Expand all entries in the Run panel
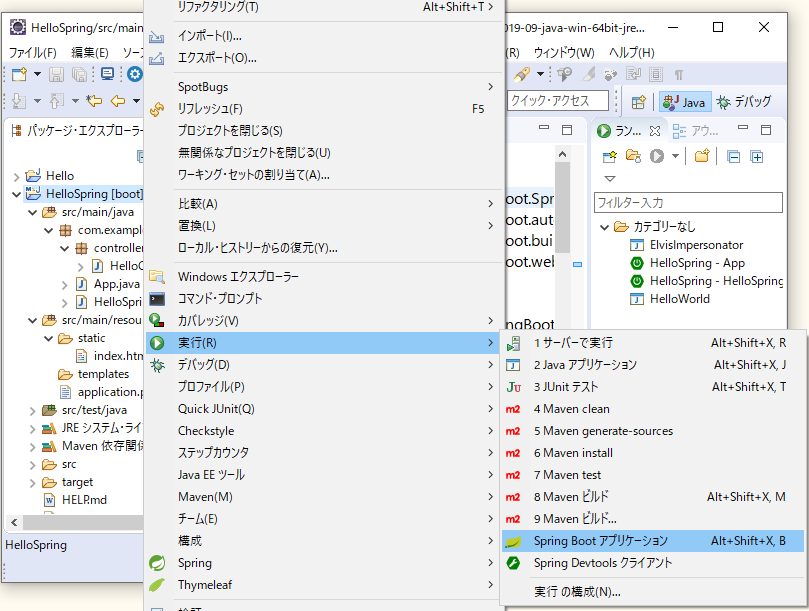This screenshot has height=611, width=809. (755, 157)
